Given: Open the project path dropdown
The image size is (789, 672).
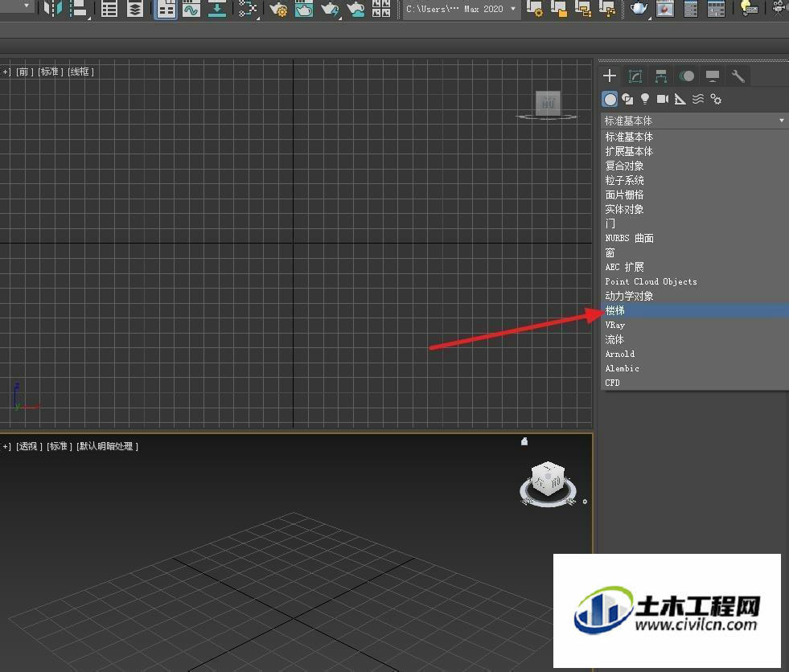Looking at the screenshot, I should 461,9.
